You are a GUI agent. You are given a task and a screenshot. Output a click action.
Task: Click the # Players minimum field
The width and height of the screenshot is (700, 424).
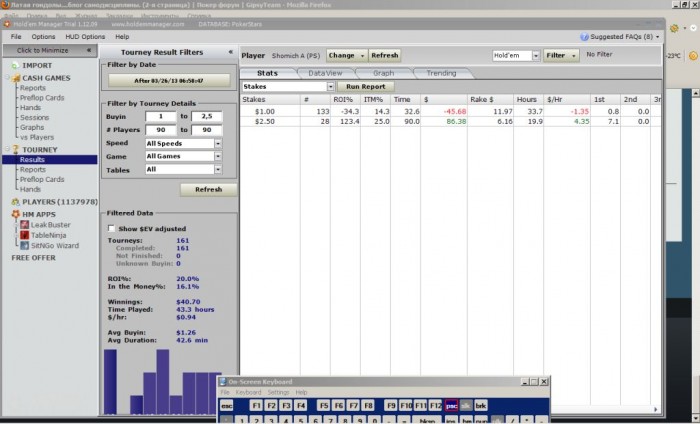[x=161, y=130]
